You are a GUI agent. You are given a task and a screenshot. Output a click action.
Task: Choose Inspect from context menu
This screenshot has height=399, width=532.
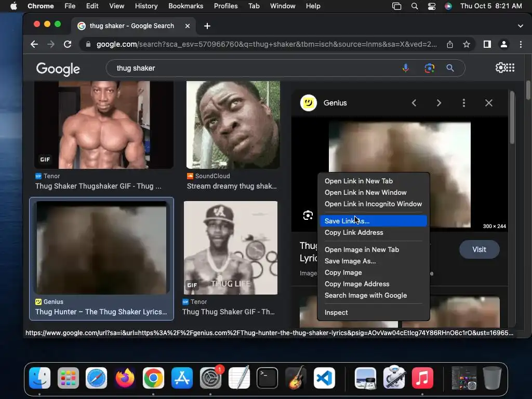point(373,312)
